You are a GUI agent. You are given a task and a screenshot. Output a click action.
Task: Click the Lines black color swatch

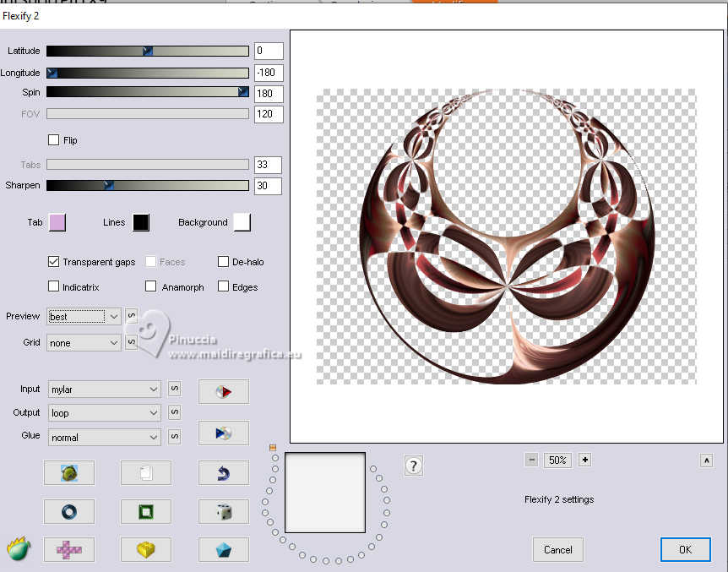coord(141,222)
